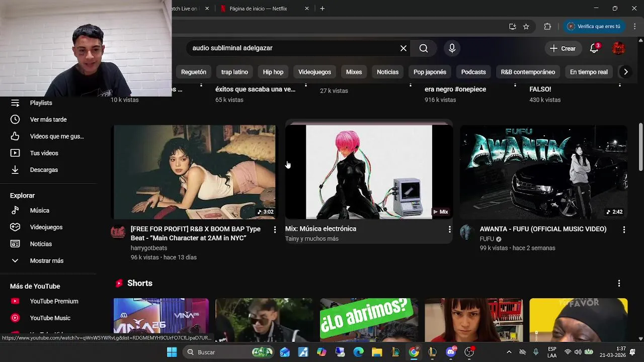Open a new browser tab
This screenshot has height=362, width=644.
tap(323, 9)
